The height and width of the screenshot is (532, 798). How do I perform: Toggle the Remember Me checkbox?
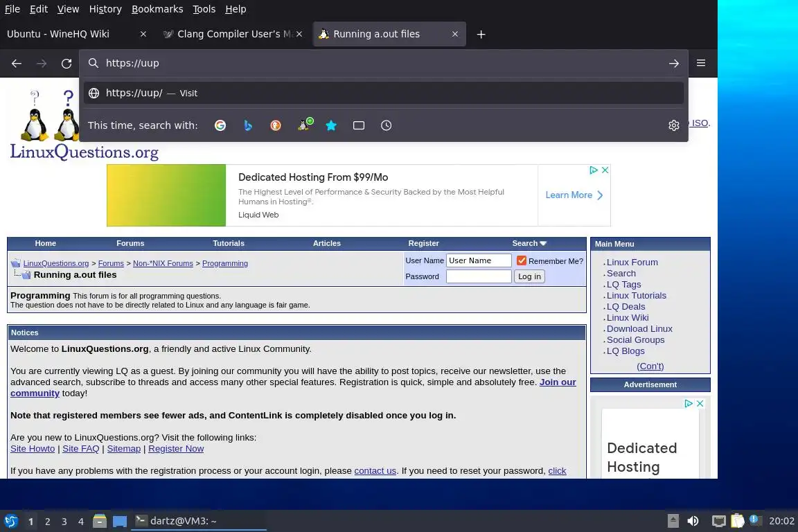521,260
